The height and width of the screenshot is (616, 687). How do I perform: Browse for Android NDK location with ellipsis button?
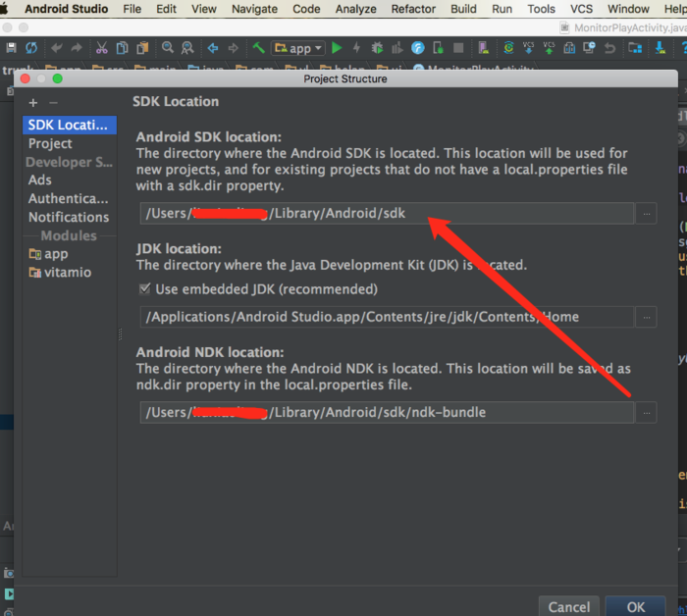(x=646, y=412)
